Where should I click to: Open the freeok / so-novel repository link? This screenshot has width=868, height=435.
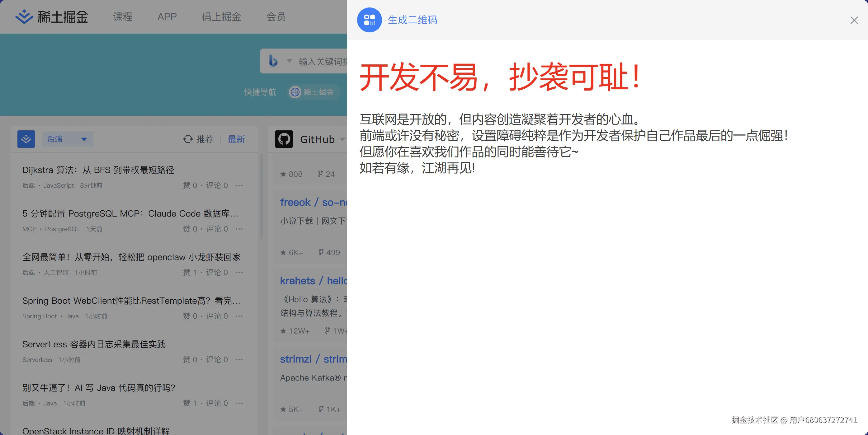pos(313,202)
